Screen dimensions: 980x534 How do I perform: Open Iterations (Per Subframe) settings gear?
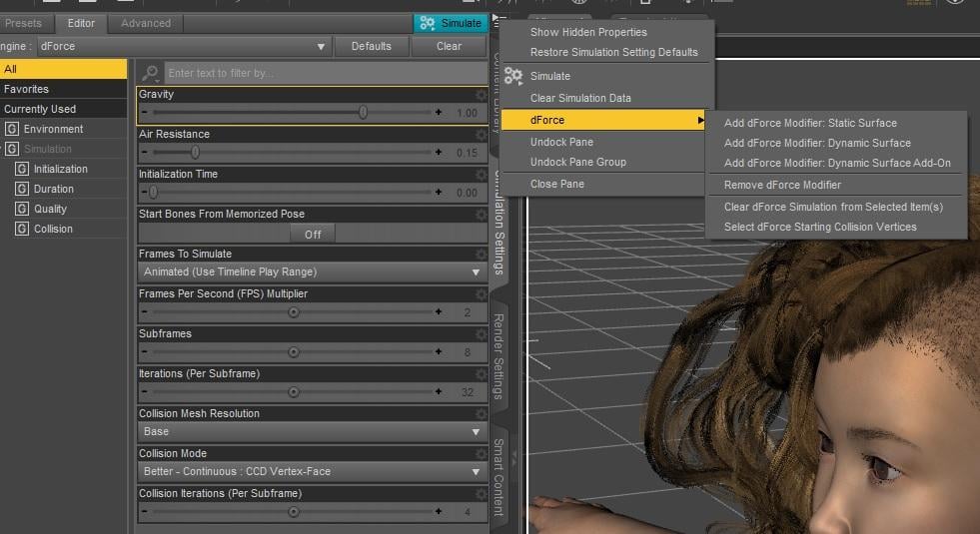click(x=481, y=374)
